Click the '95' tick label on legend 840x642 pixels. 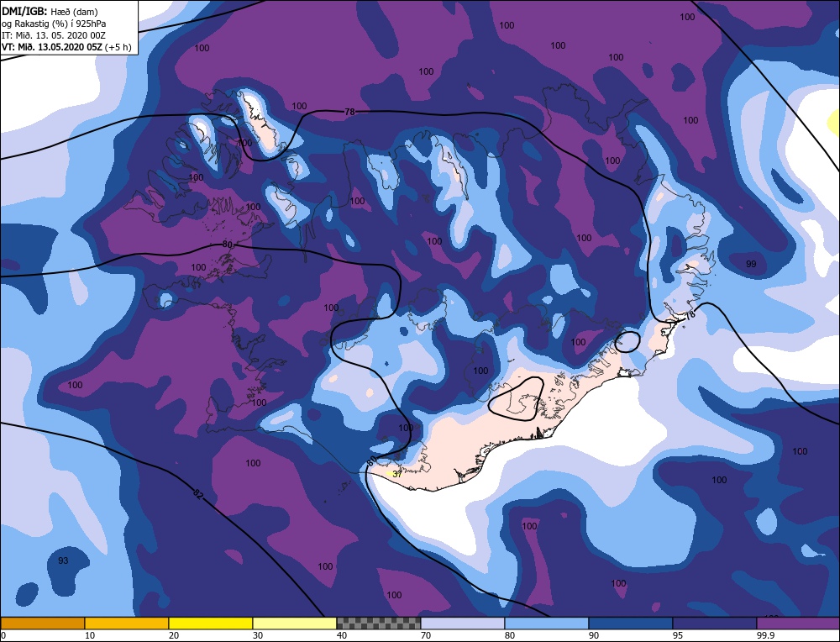678,635
